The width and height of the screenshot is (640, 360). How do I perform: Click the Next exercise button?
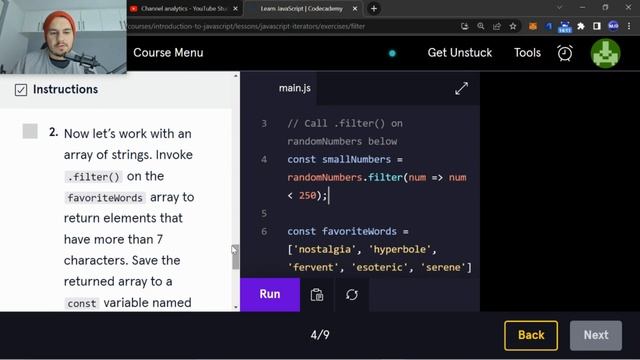click(x=596, y=336)
